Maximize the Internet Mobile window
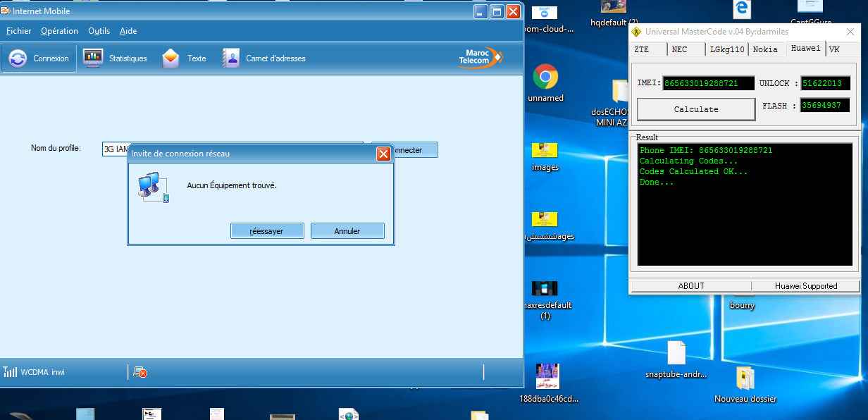This screenshot has width=868, height=420. [x=497, y=11]
